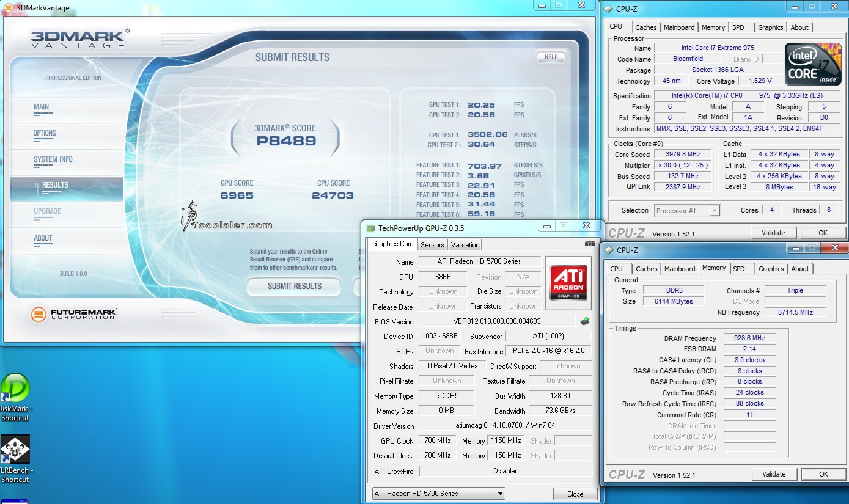Click the QPI Link 2387.9 MHz value
The image size is (849, 504).
[683, 187]
